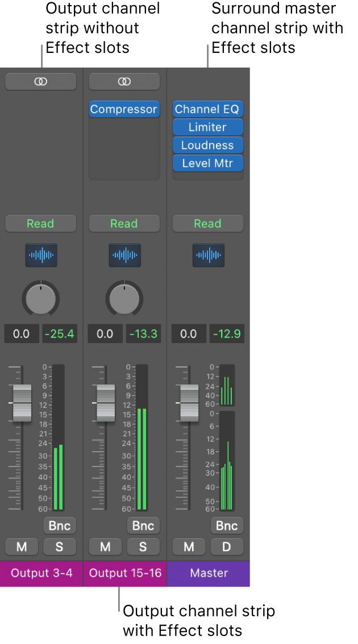Bounce Output 15-16 with Bnc button
Viewport: 358px width, 644px height.
pos(143,525)
